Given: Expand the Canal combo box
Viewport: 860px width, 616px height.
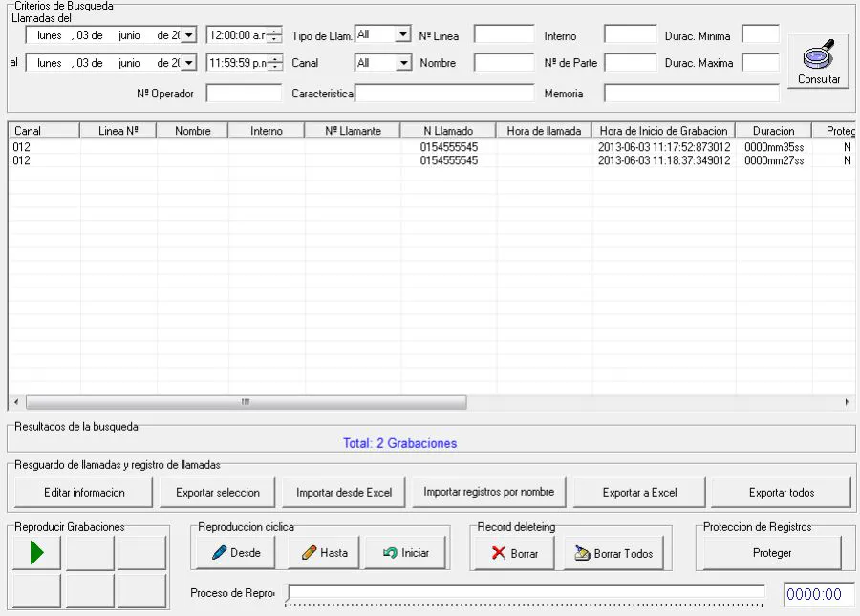Looking at the screenshot, I should click(403, 62).
